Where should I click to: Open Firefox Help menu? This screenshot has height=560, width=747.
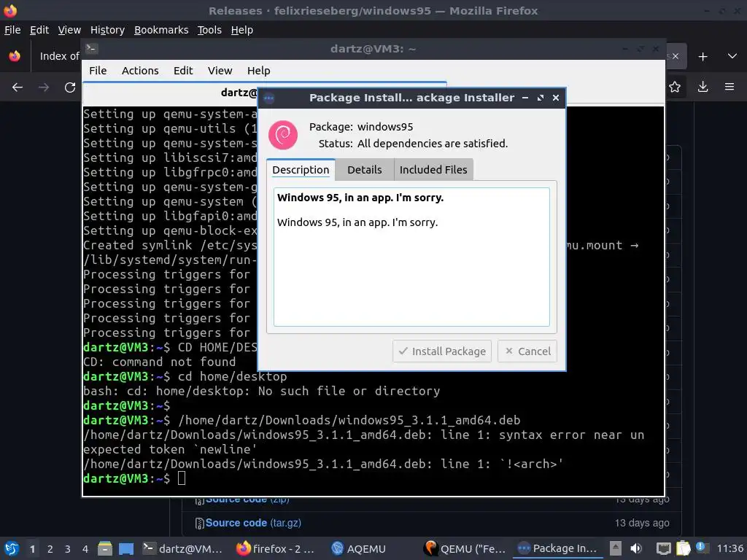click(x=242, y=30)
